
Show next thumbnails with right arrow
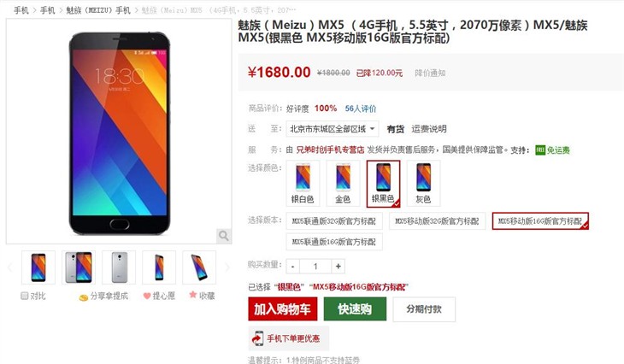pos(227,267)
